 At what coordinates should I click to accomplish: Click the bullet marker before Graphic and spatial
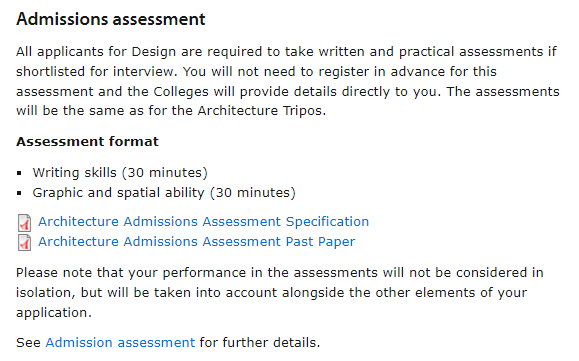[x=19, y=193]
